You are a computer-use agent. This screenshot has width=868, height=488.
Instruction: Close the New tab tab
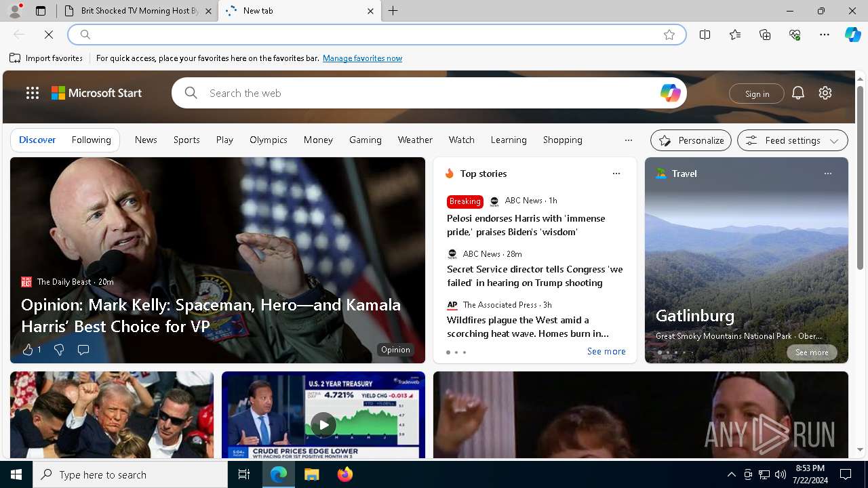(x=370, y=11)
